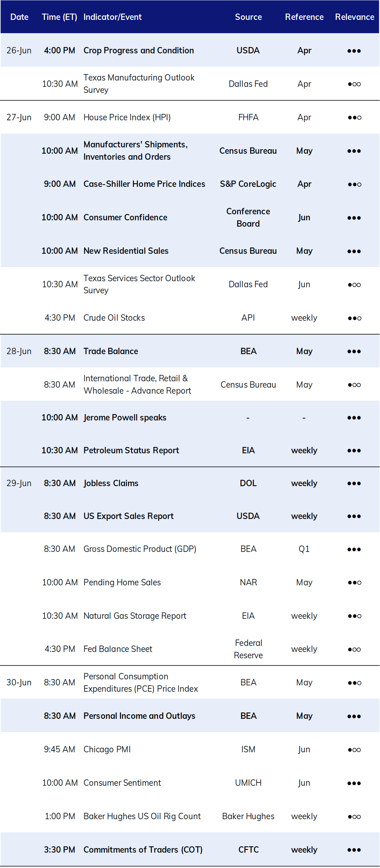
Task: Click the Trade Balance event title
Action: pyautogui.click(x=111, y=351)
